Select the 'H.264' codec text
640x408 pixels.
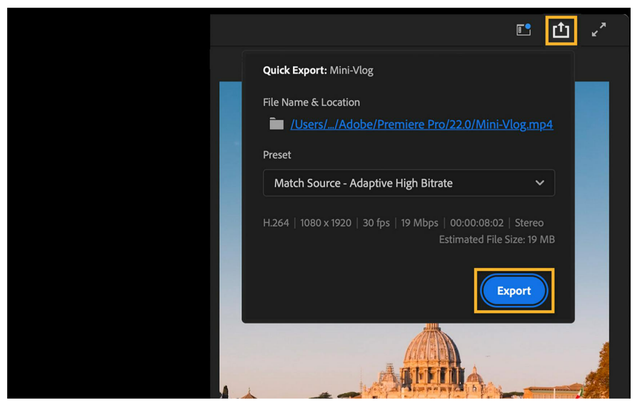pyautogui.click(x=276, y=223)
